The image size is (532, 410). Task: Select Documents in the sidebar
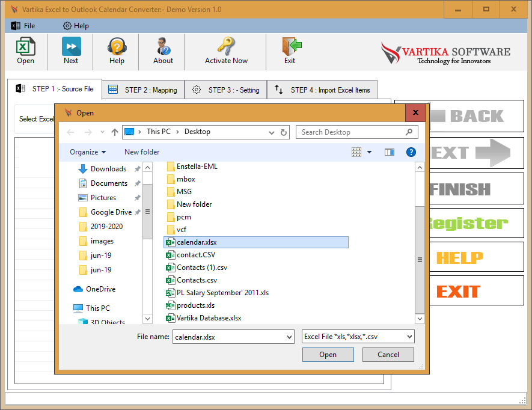coord(109,183)
